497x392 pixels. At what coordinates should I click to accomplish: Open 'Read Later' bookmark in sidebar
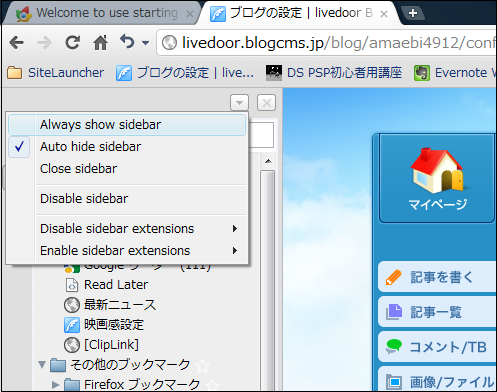click(106, 285)
